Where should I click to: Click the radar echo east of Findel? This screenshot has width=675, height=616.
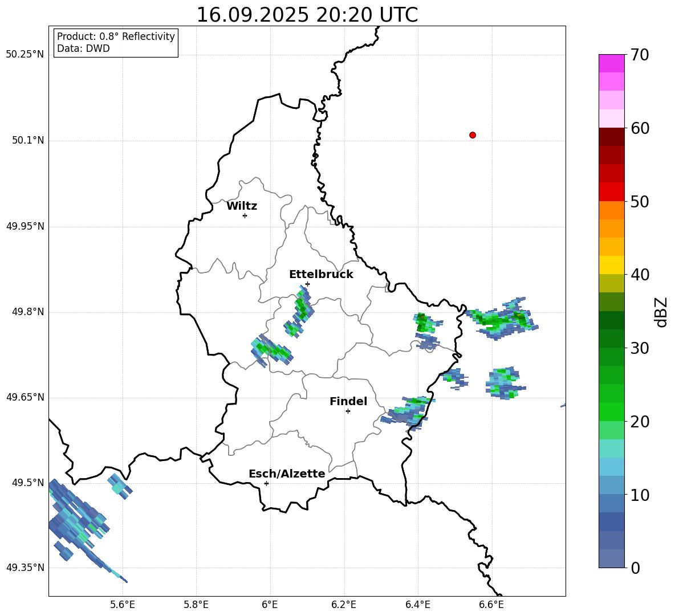[x=408, y=412]
